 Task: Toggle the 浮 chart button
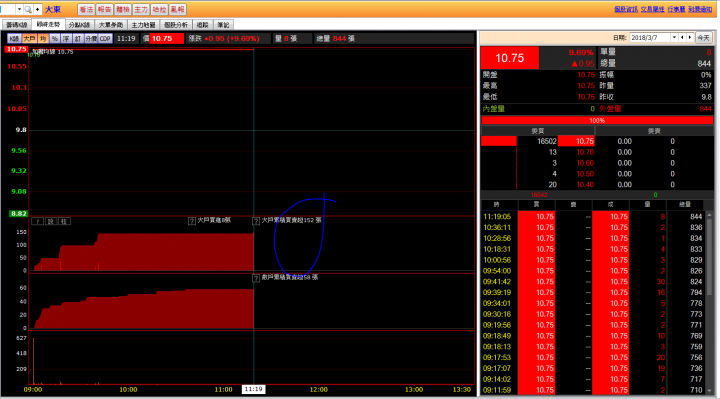[x=66, y=39]
